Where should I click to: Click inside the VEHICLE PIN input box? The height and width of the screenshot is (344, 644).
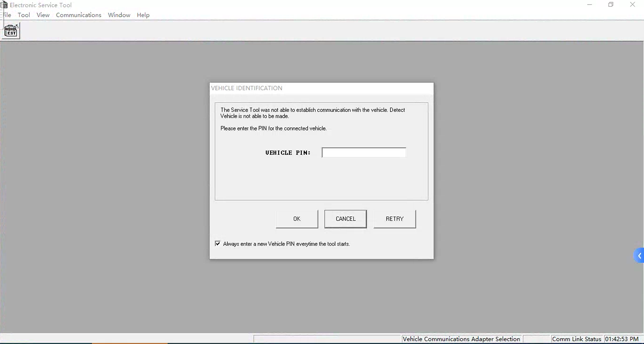coord(364,152)
